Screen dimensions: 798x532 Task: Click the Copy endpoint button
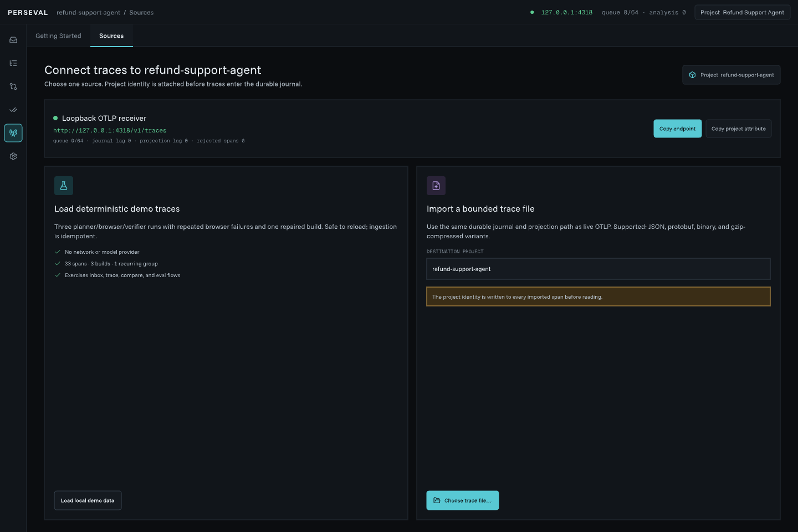coord(677,129)
